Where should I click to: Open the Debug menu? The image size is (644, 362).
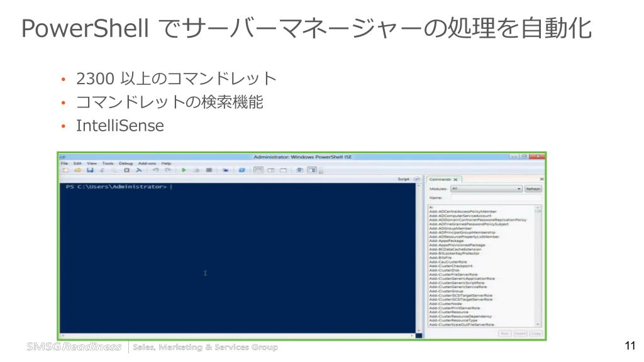tap(126, 163)
